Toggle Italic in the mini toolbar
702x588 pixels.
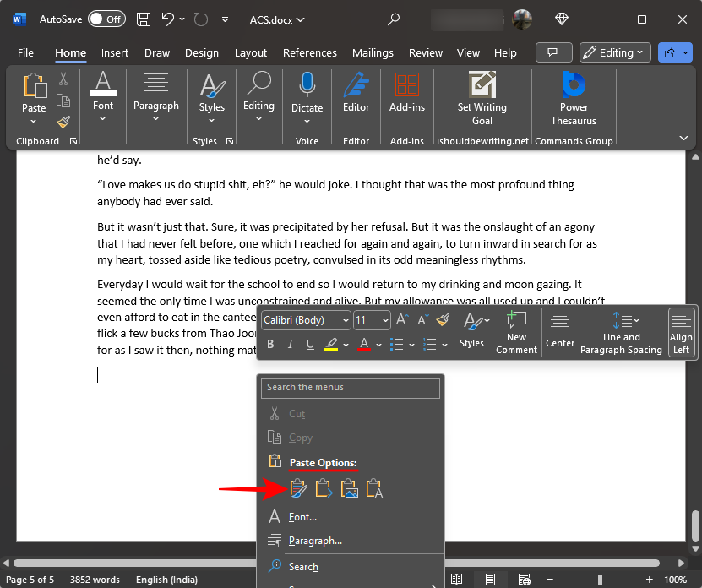pyautogui.click(x=291, y=344)
